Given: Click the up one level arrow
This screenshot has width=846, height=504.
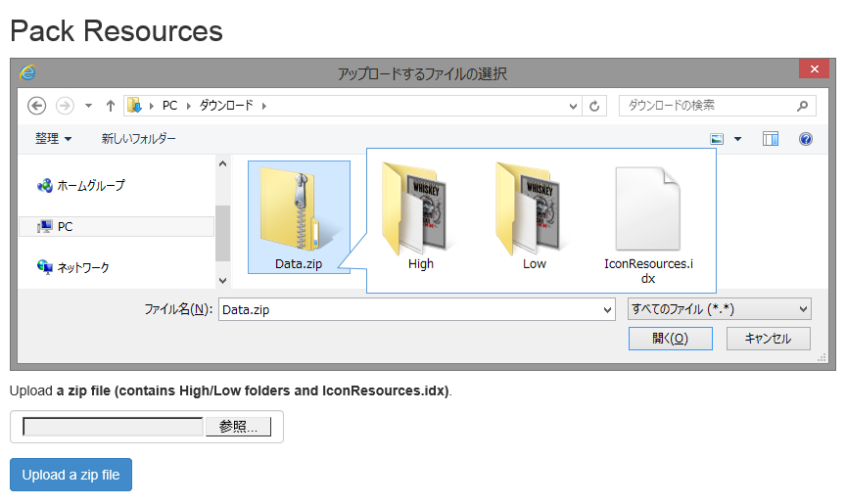Looking at the screenshot, I should point(110,106).
